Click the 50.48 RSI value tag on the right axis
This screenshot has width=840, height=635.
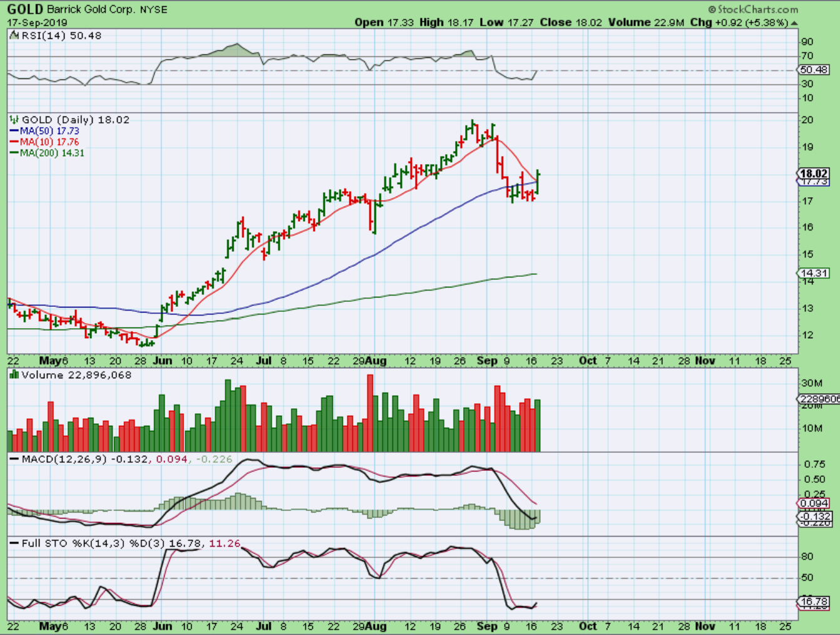[814, 70]
